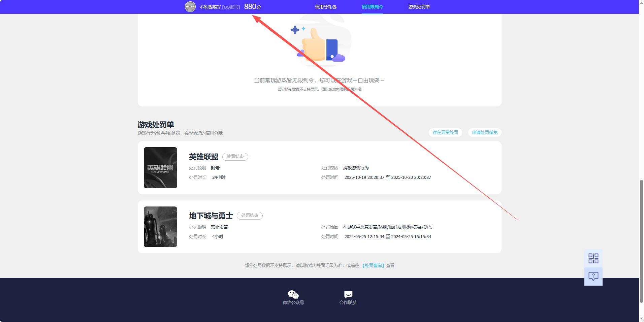Open the 地下城与勇士 game thumbnail
The width and height of the screenshot is (644, 322).
160,227
